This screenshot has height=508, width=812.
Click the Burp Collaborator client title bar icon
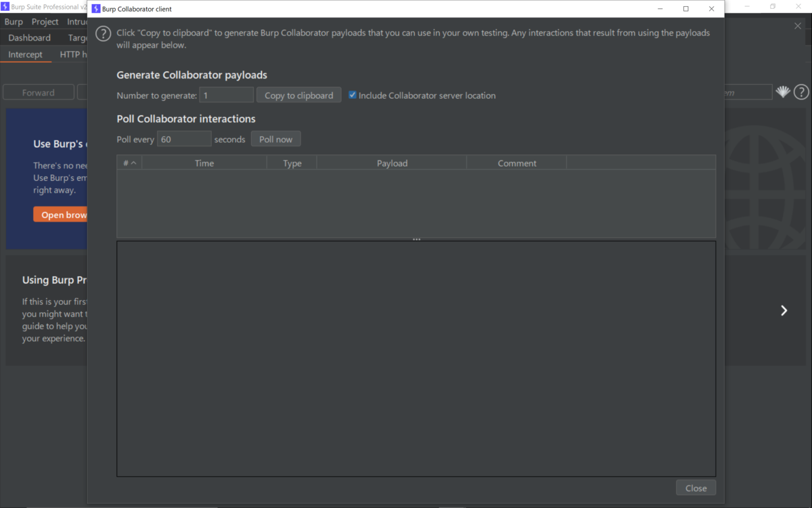[x=96, y=9]
